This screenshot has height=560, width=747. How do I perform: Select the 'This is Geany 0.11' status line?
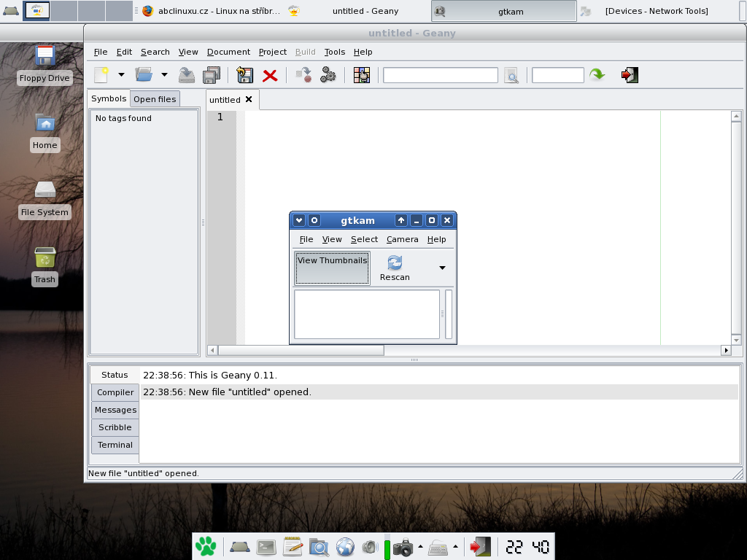coord(438,376)
